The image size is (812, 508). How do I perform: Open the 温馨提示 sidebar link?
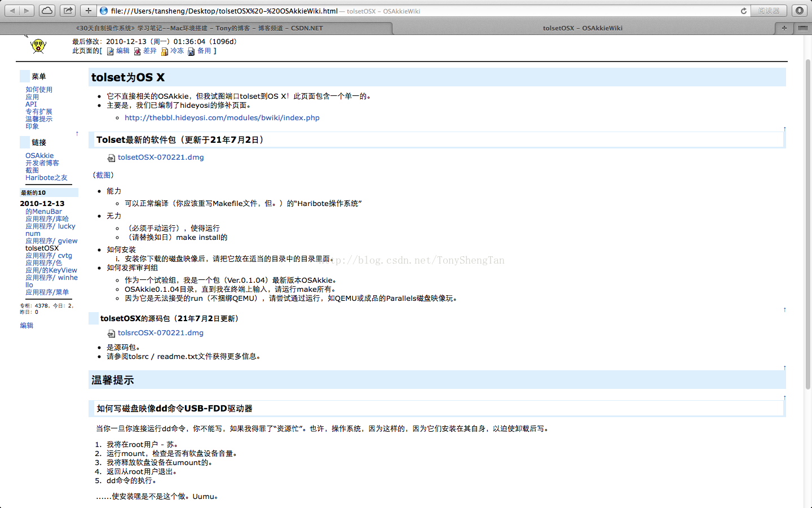pos(39,119)
